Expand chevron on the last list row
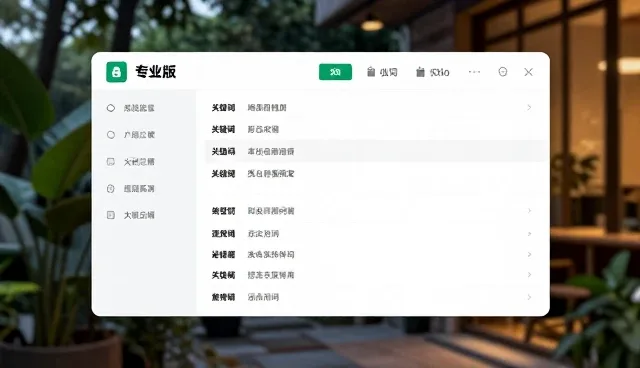The width and height of the screenshot is (640, 368). pos(529,297)
